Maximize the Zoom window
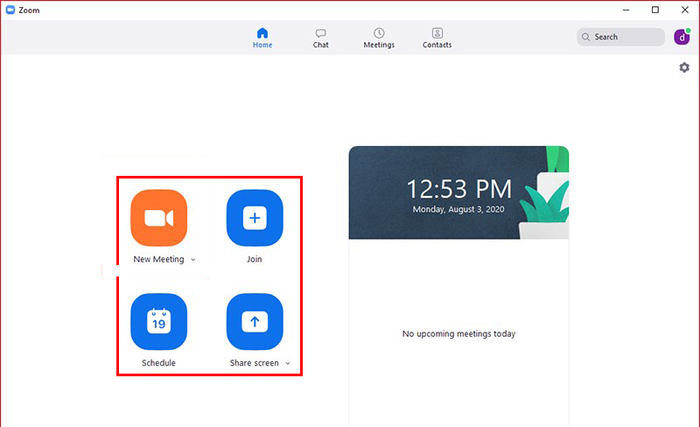The height and width of the screenshot is (427, 700). (655, 10)
